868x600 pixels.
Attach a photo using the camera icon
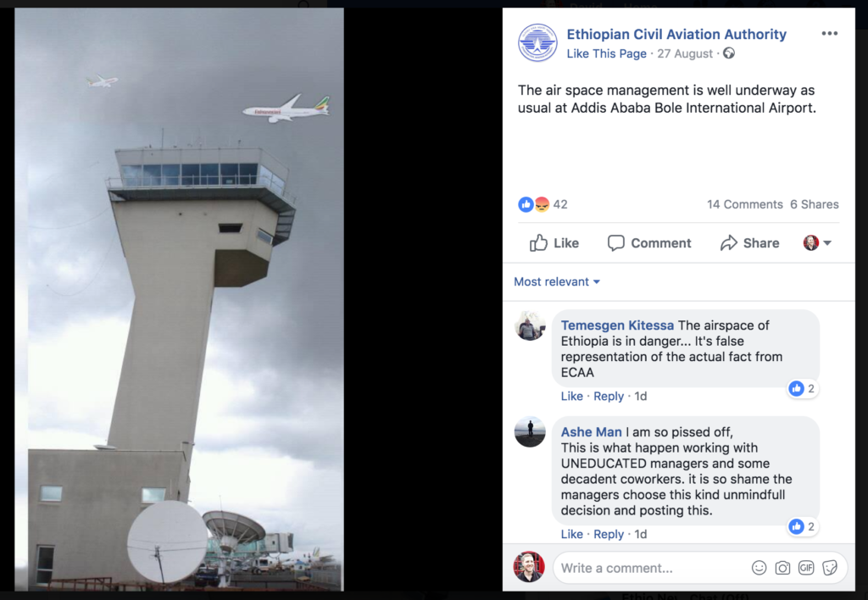(782, 568)
